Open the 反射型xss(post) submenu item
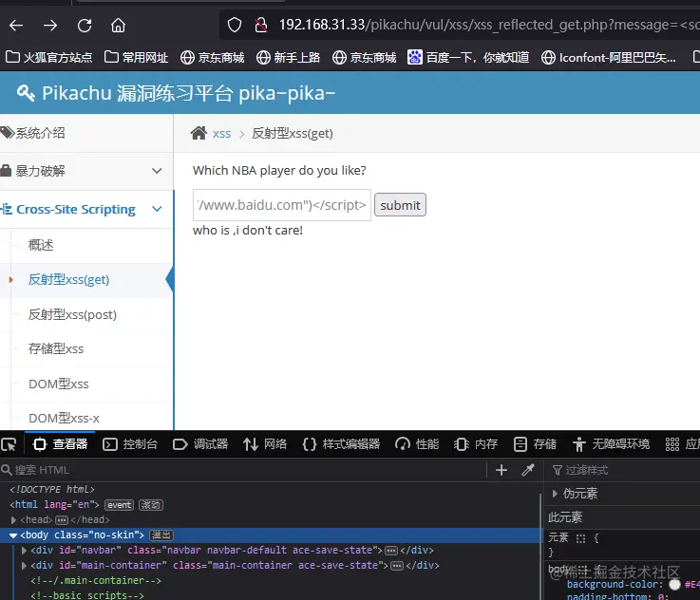Viewport: 700px width, 600px height. click(x=72, y=314)
